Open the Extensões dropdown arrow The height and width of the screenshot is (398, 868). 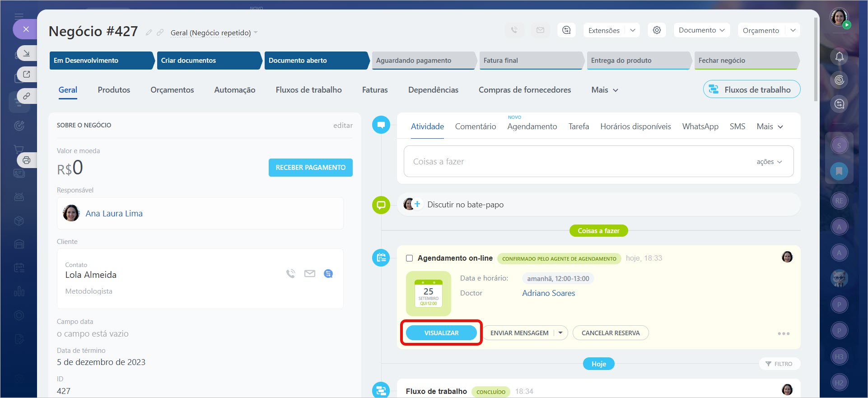[x=633, y=30]
